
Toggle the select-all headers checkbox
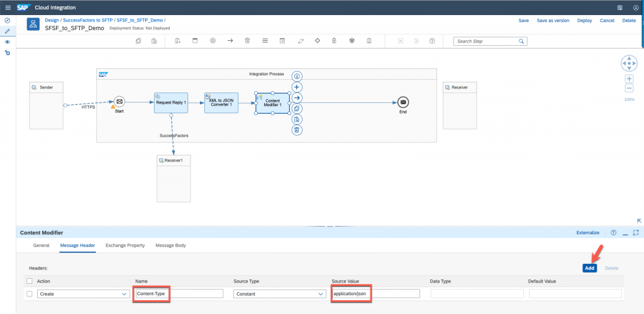pyautogui.click(x=29, y=281)
